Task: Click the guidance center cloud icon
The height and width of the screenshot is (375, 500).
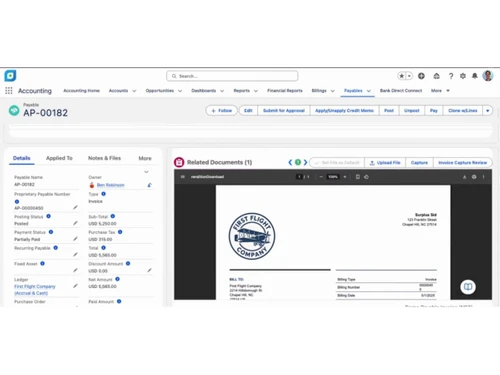Action: click(436, 76)
